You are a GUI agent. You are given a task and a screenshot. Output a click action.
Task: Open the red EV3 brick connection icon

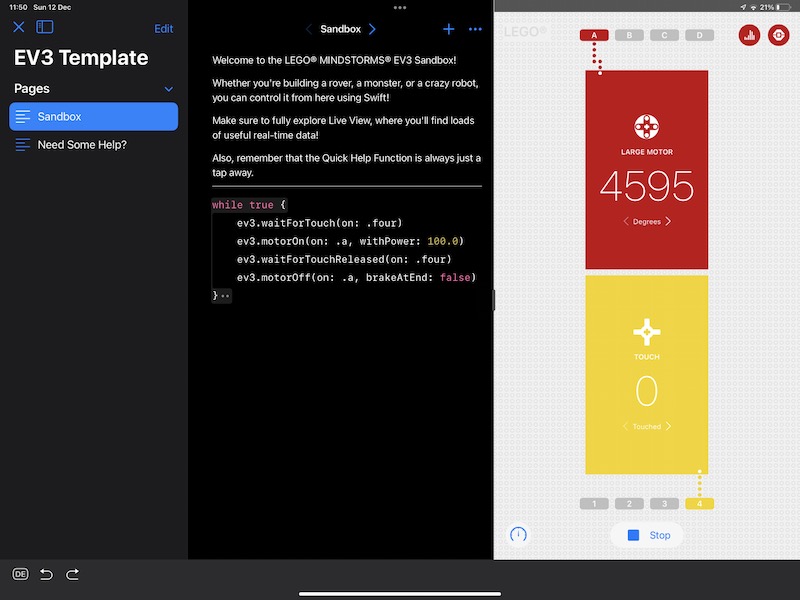[779, 35]
